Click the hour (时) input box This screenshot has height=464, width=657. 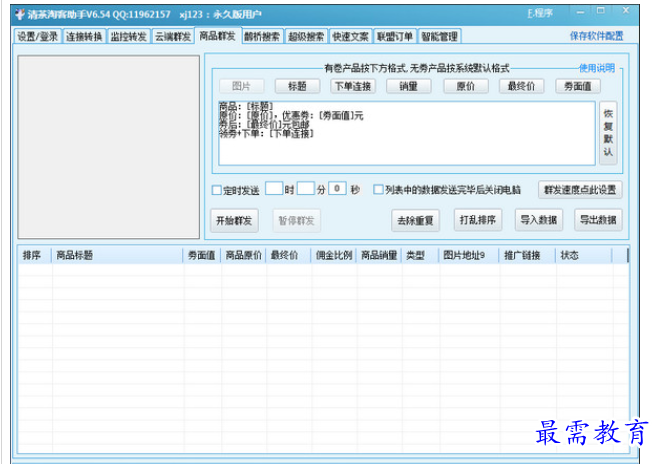274,189
